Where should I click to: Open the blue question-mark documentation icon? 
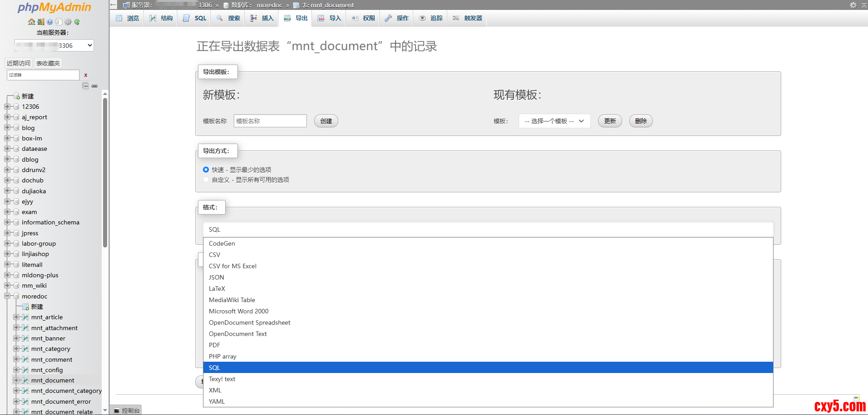pos(50,22)
